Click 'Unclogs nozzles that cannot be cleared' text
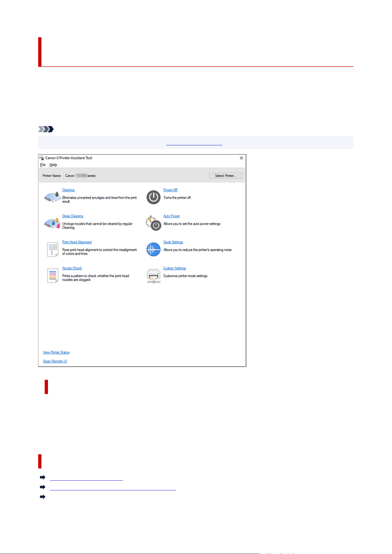This screenshot has width=392, height=554. coord(97,226)
